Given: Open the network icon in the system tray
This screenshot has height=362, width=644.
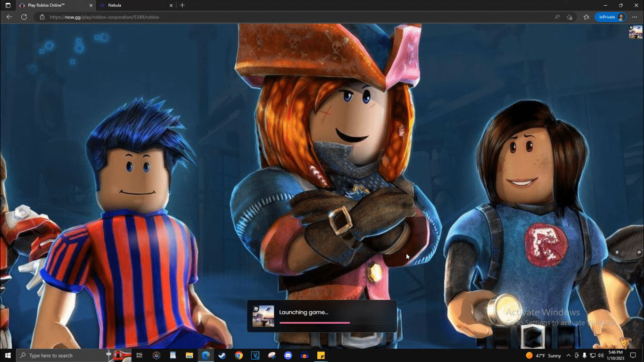Looking at the screenshot, I should tap(592, 355).
